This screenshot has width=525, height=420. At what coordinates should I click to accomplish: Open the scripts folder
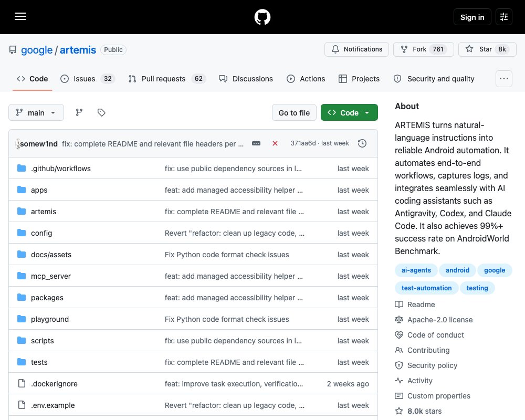tap(43, 341)
